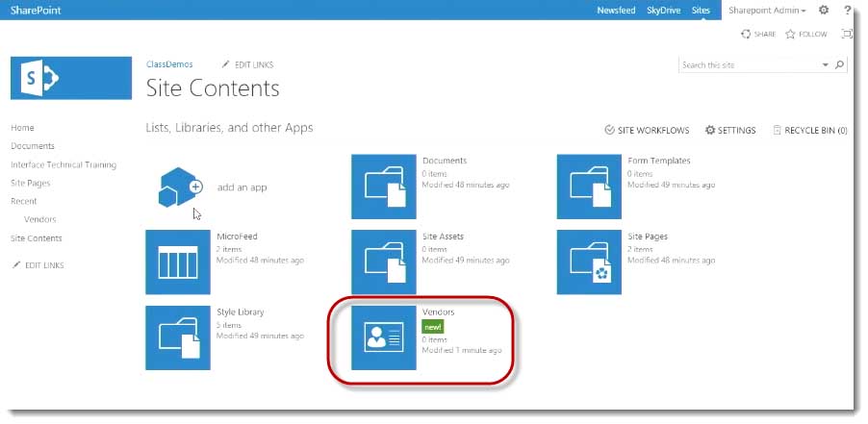Navigate to Home in sidebar
Image resolution: width=868 pixels, height=424 pixels.
[x=22, y=128]
